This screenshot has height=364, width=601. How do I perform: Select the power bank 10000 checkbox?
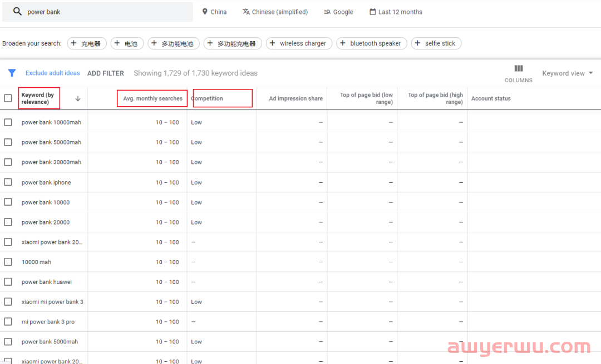(x=8, y=202)
